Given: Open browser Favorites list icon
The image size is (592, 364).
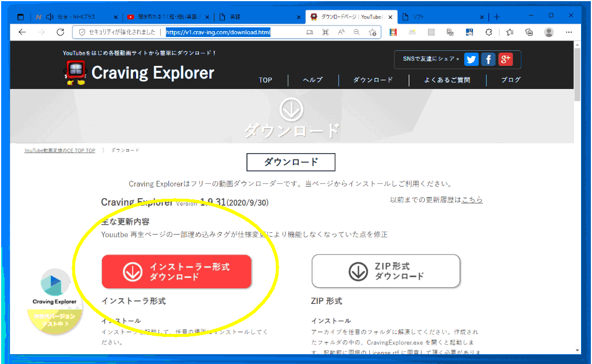Looking at the screenshot, I should (509, 32).
